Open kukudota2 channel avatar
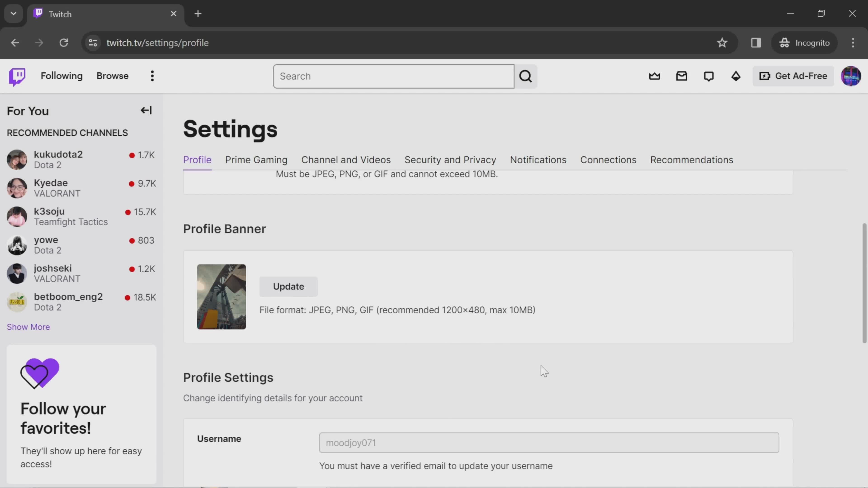Screen dimensions: 868x488 pos(17,160)
